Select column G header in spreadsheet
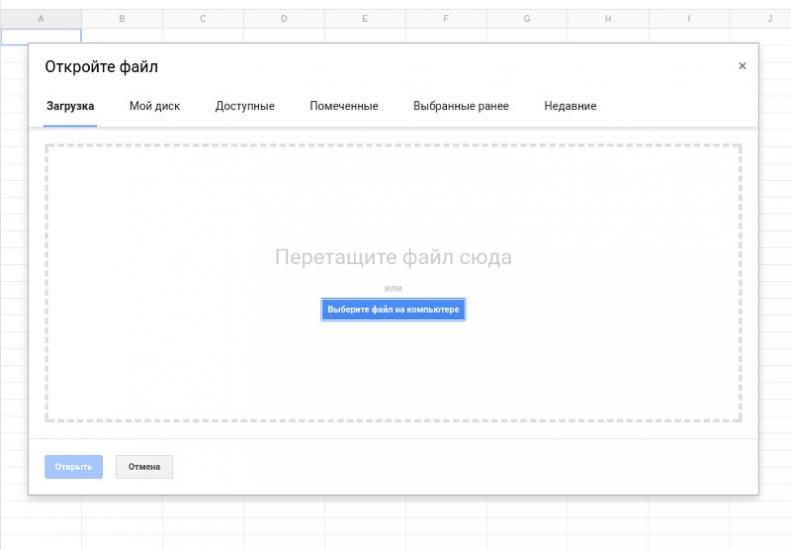791x550 pixels. click(527, 19)
